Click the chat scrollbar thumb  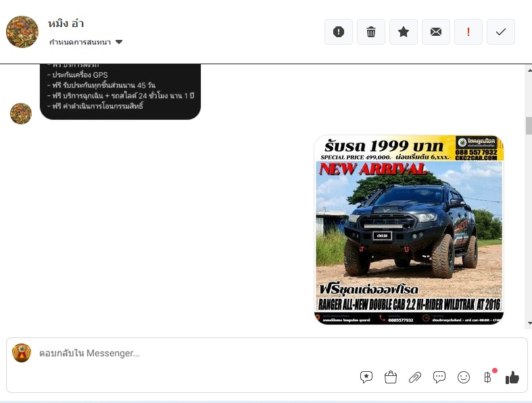[x=528, y=126]
